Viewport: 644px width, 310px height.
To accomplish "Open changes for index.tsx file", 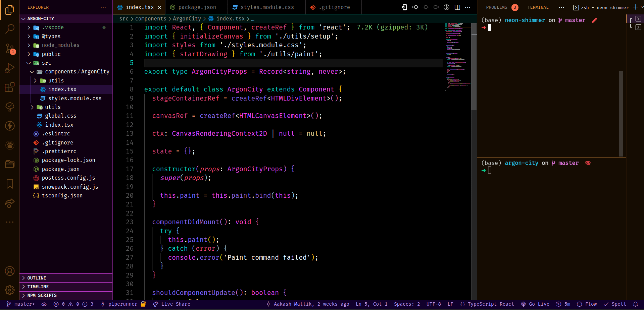I will coord(405,7).
